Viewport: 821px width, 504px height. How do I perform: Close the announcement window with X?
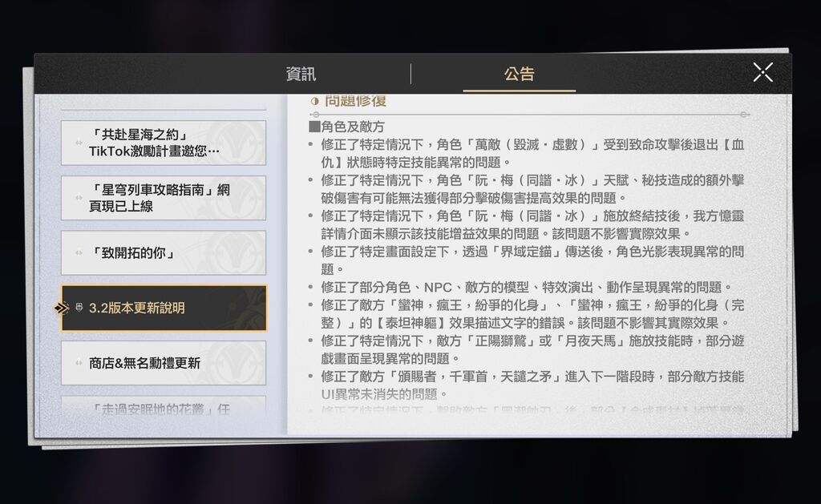(762, 72)
